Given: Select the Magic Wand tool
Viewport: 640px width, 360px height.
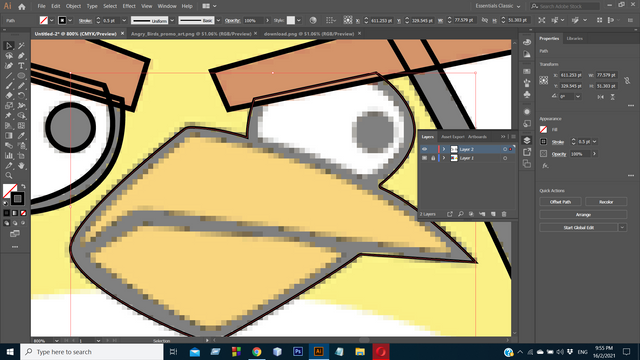Looking at the screenshot, I should tap(21, 45).
